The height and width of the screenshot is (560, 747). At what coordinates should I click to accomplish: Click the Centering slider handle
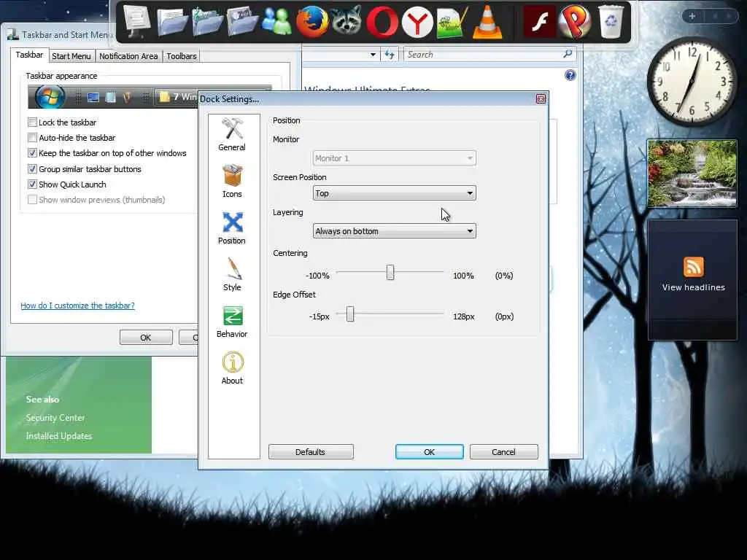(x=390, y=273)
